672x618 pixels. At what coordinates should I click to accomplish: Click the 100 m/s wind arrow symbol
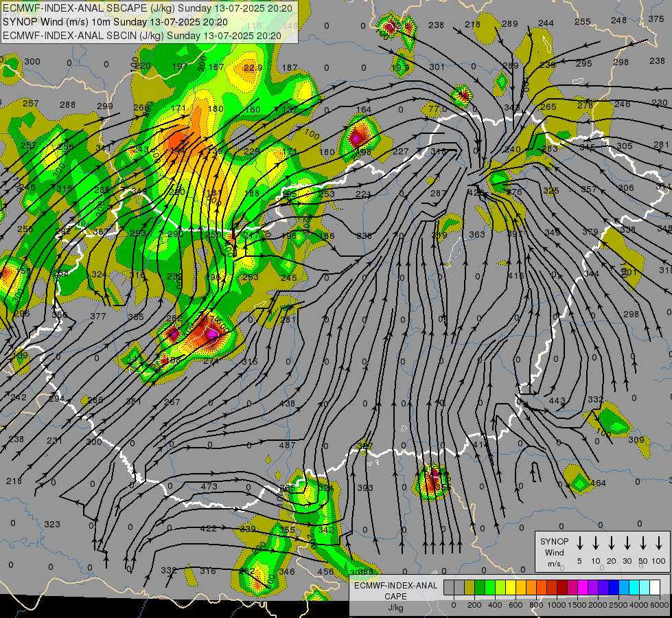659,542
